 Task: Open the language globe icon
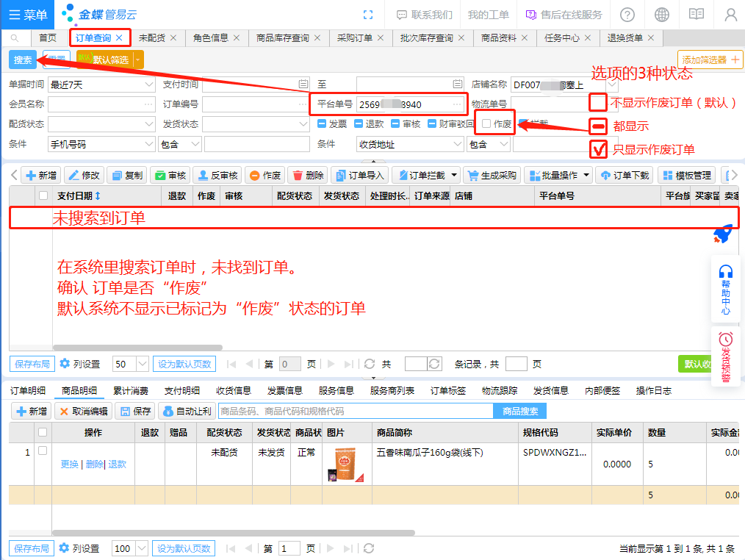pos(662,15)
